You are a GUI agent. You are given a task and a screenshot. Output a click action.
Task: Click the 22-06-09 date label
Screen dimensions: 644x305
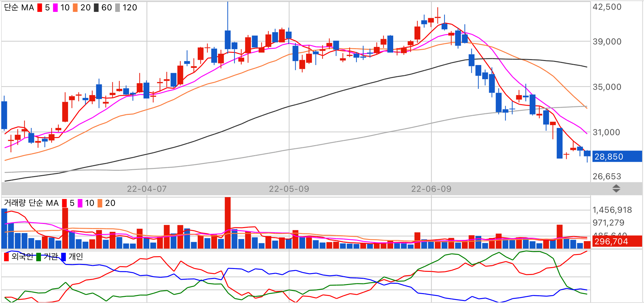pyautogui.click(x=431, y=189)
